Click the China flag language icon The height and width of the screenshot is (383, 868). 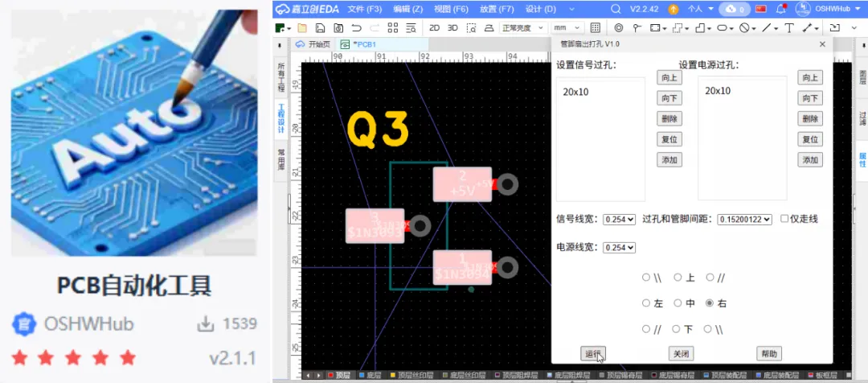point(761,9)
